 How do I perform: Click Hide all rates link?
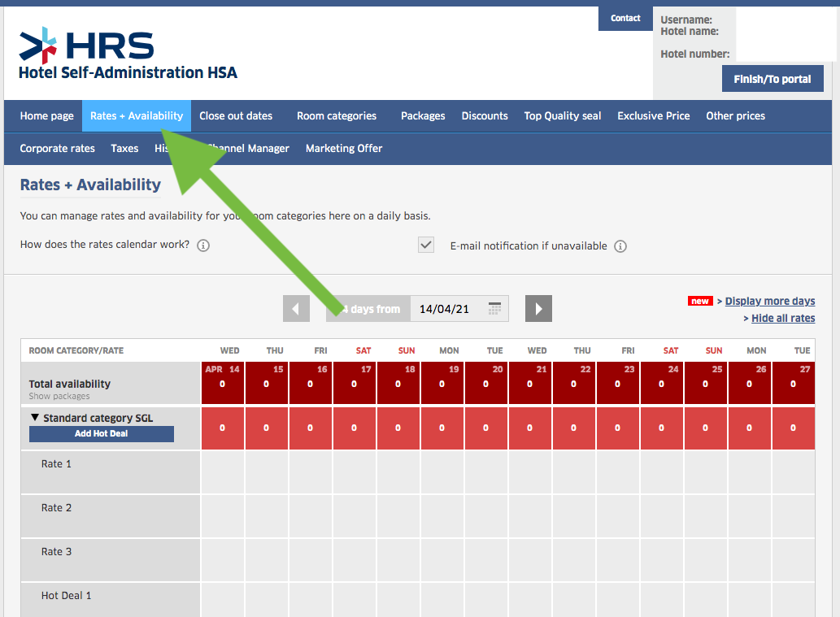(x=783, y=318)
